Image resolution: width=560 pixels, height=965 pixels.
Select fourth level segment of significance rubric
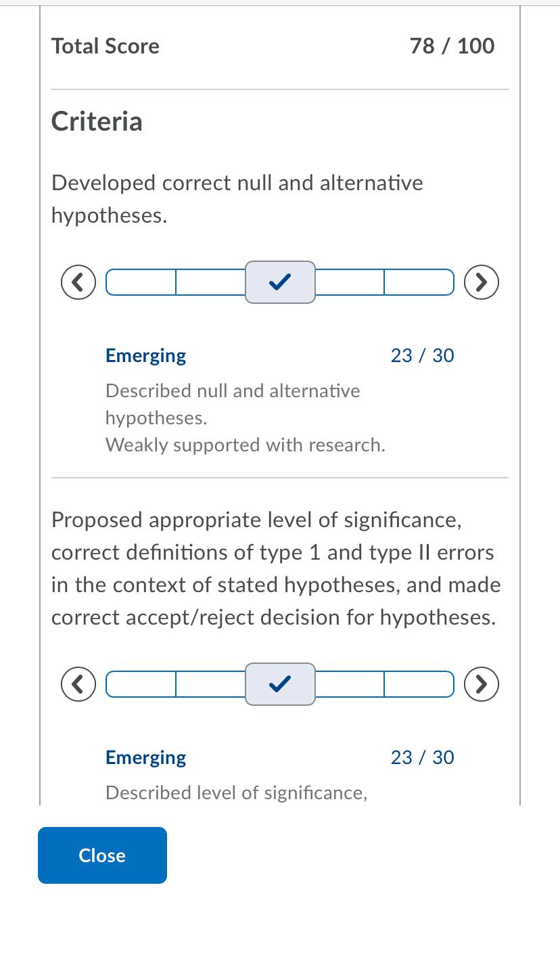[350, 684]
